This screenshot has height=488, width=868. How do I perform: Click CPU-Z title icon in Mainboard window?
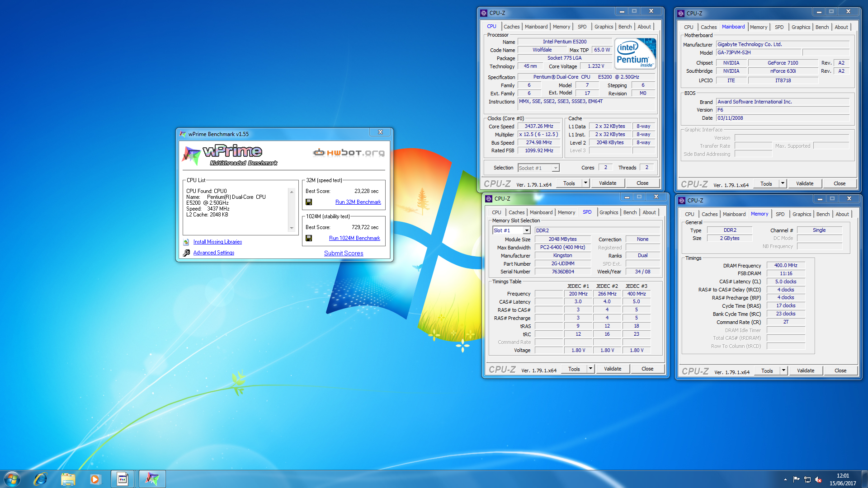pyautogui.click(x=681, y=14)
